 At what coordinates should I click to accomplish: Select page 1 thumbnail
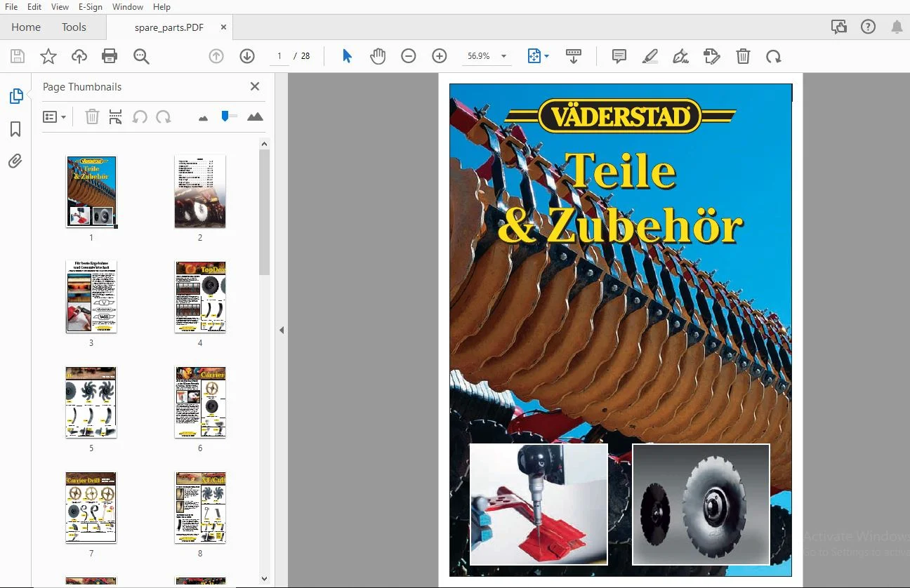point(91,192)
